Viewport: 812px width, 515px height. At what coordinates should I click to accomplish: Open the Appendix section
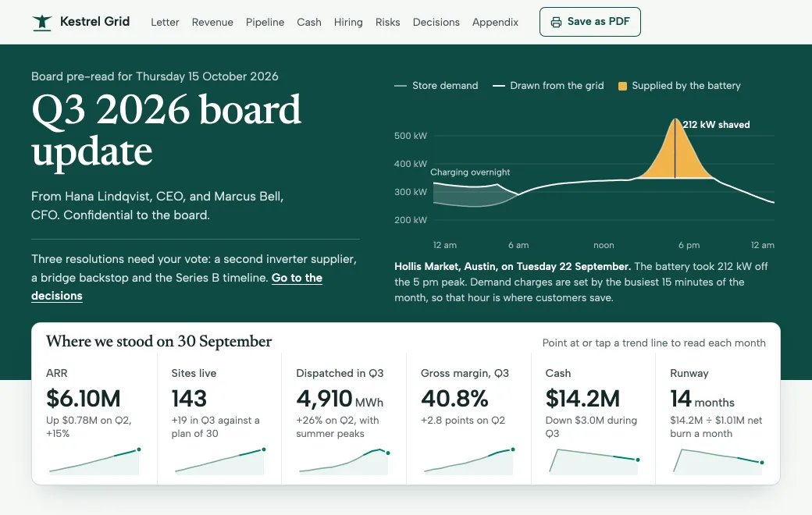495,23
